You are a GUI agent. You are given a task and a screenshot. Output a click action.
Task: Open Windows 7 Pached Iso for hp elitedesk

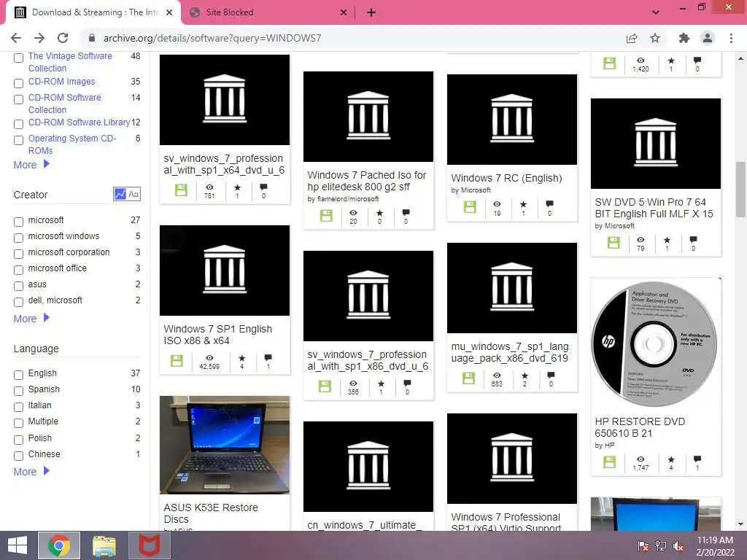click(366, 181)
